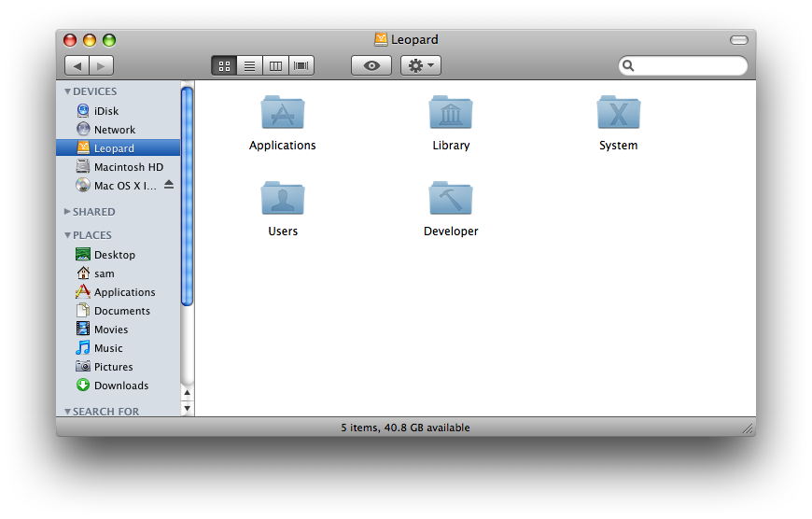This screenshot has height=519, width=812.
Task: Go to Desktop in Places
Action: pos(119,255)
